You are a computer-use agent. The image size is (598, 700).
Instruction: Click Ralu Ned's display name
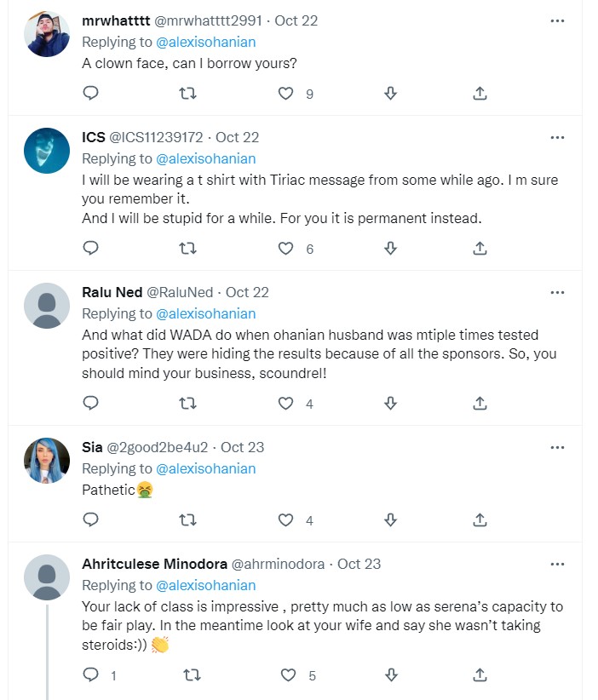point(112,292)
